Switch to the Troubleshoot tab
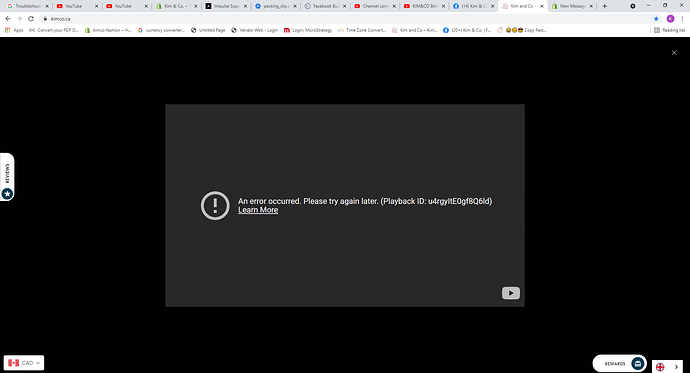 click(27, 6)
